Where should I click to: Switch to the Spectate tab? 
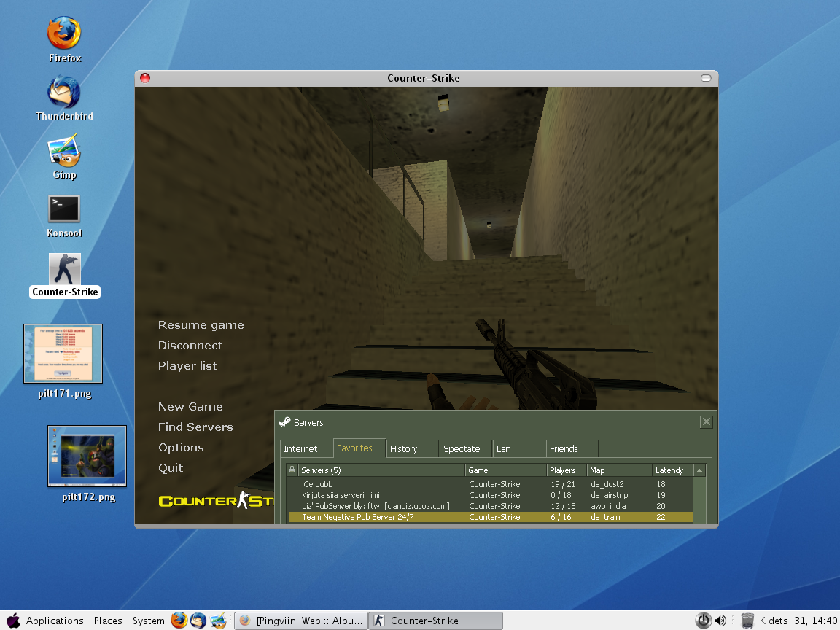[x=465, y=448]
